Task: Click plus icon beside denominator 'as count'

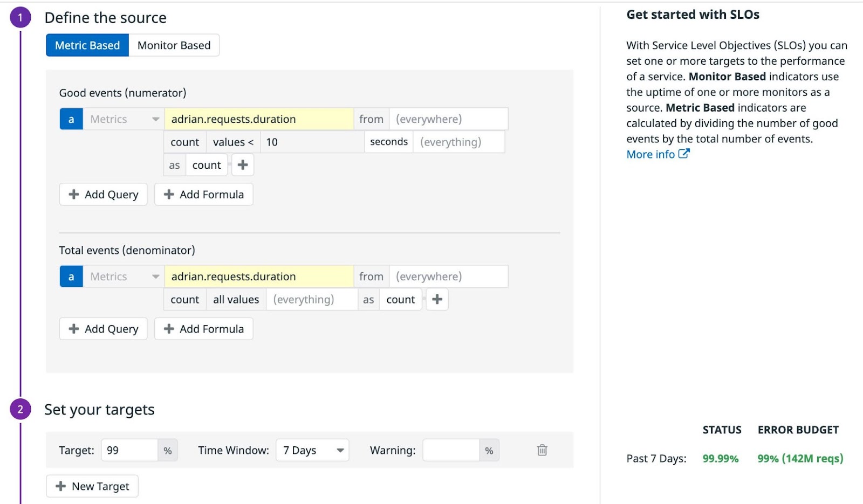Action: (x=437, y=299)
